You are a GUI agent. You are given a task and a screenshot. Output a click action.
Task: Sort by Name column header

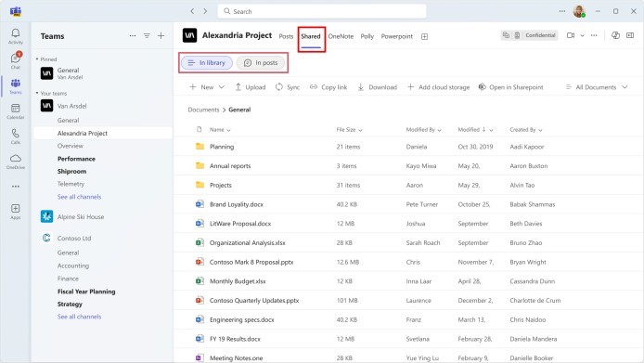tap(220, 129)
